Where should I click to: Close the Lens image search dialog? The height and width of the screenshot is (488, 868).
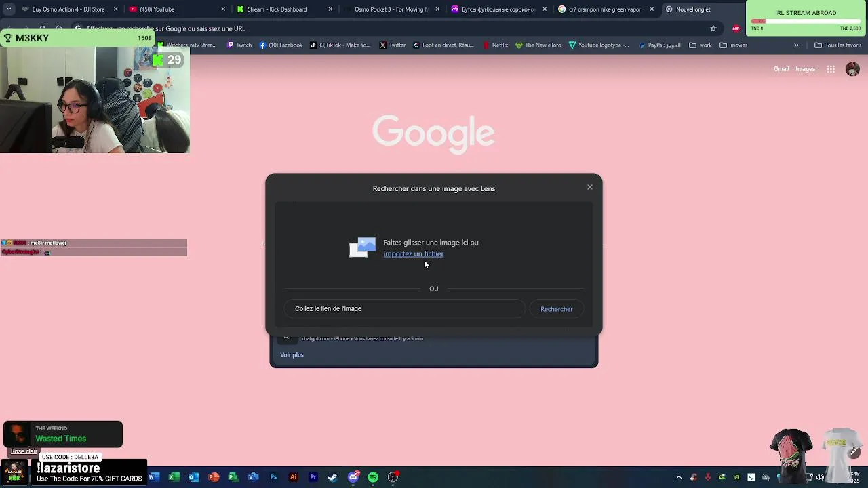(590, 187)
